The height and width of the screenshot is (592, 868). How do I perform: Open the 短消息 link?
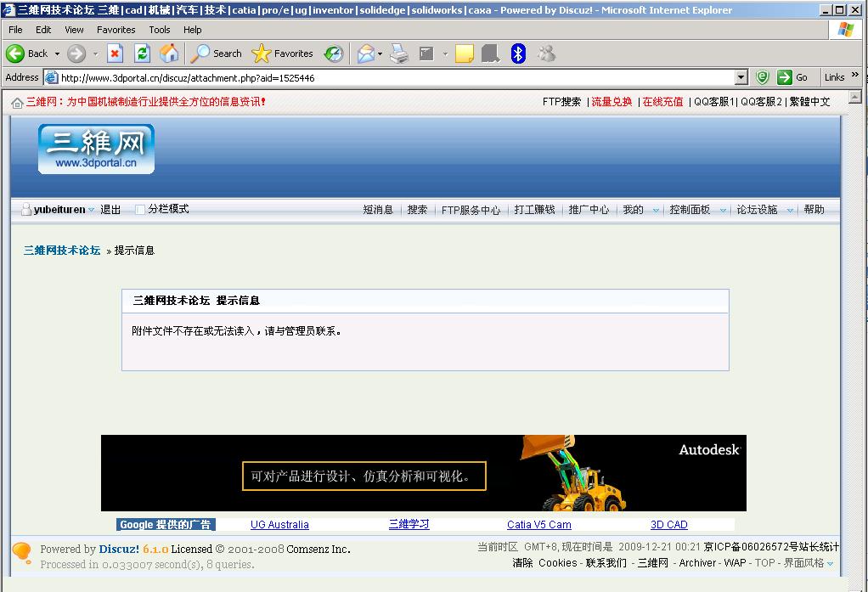click(378, 209)
